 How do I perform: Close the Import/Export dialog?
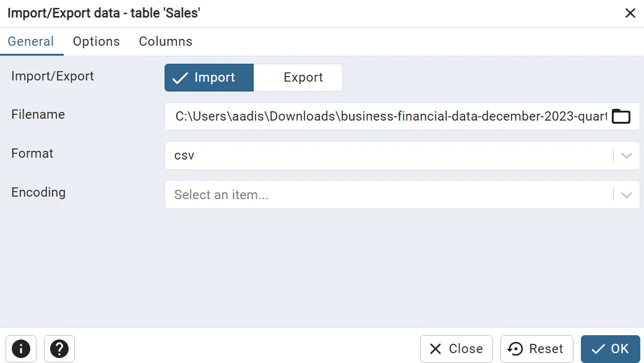[630, 12]
